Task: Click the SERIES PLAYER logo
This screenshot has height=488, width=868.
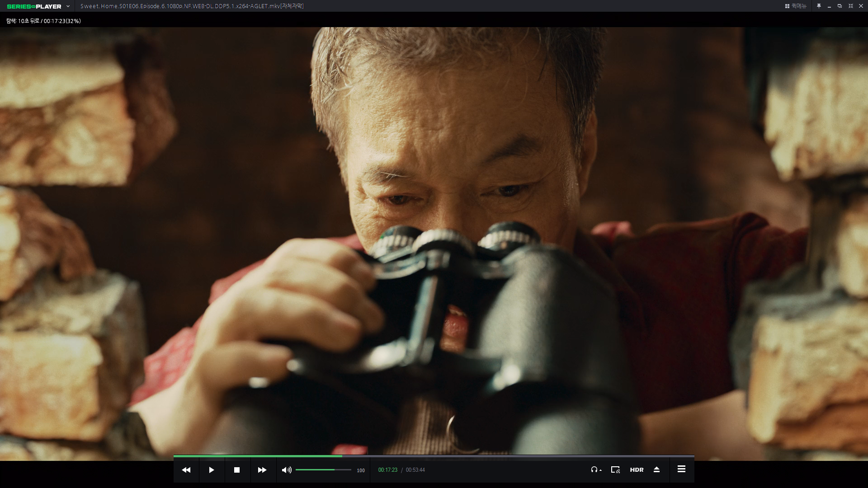Action: 34,6
